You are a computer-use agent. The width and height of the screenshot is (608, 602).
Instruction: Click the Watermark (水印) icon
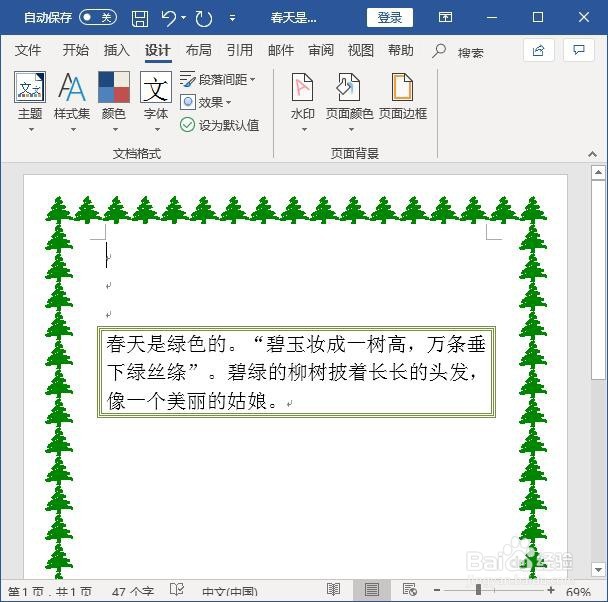(x=302, y=87)
